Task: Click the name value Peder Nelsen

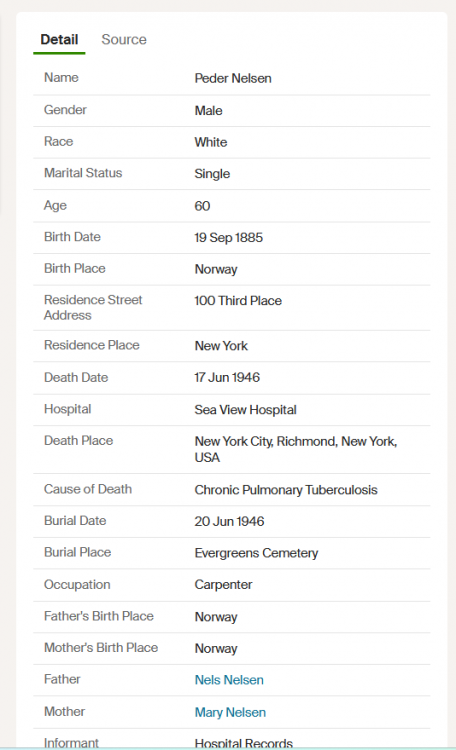Action: coord(233,78)
